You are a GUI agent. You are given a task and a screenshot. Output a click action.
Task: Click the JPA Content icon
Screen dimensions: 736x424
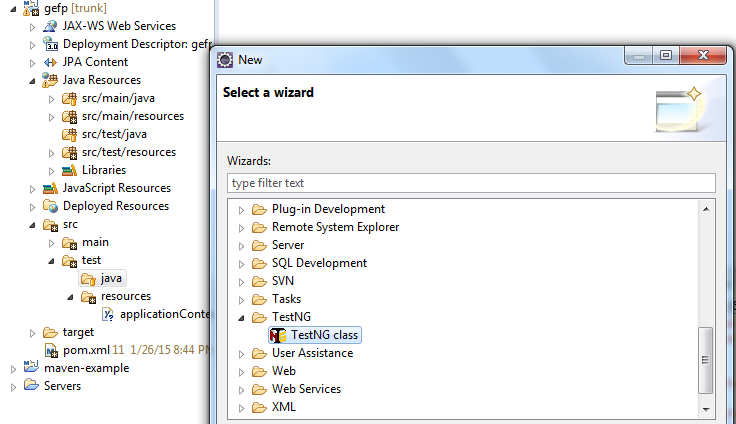[x=51, y=62]
